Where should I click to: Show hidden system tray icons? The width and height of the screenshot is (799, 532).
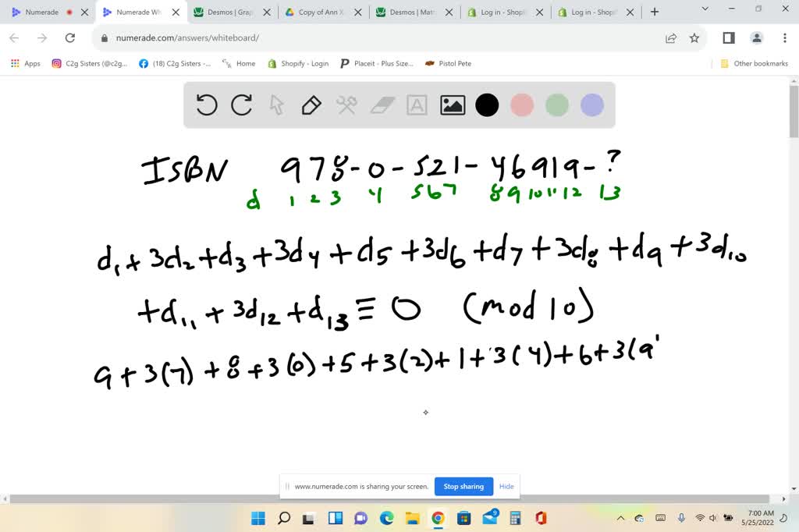click(x=620, y=517)
